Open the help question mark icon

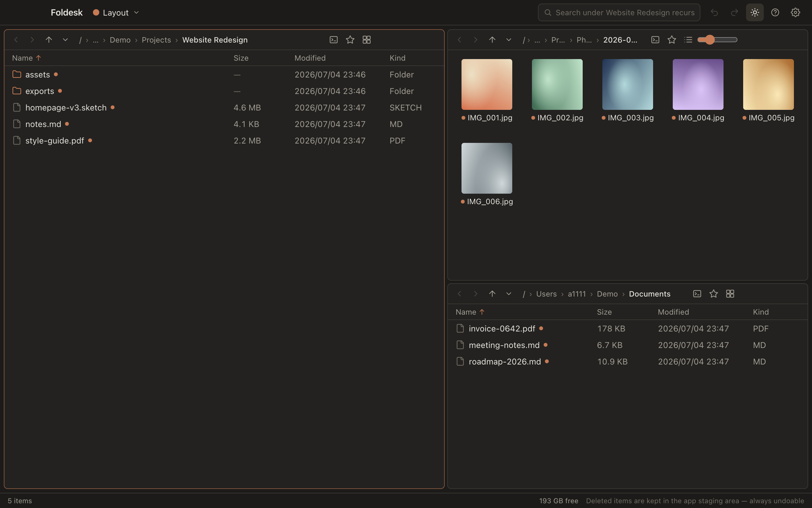775,12
